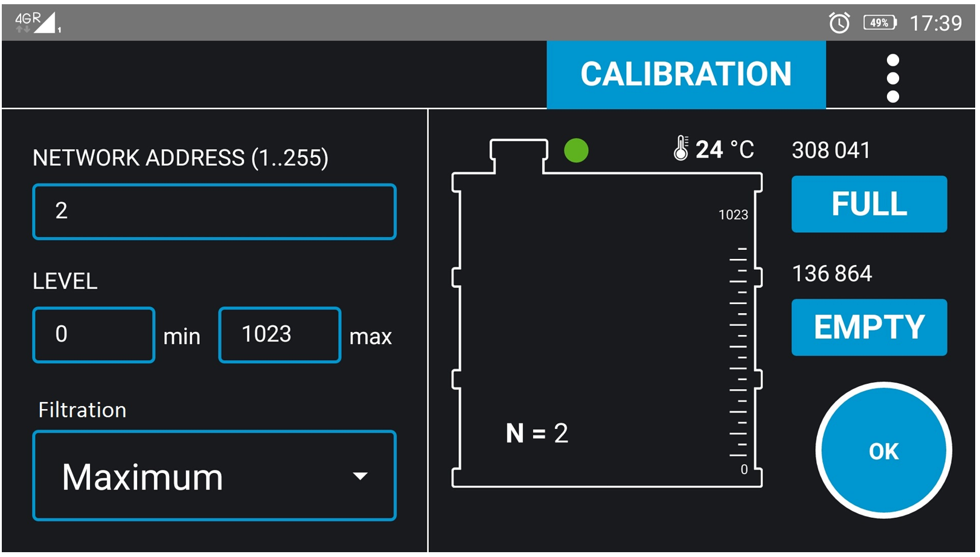Tap the 4G signal strength icon

tap(37, 23)
